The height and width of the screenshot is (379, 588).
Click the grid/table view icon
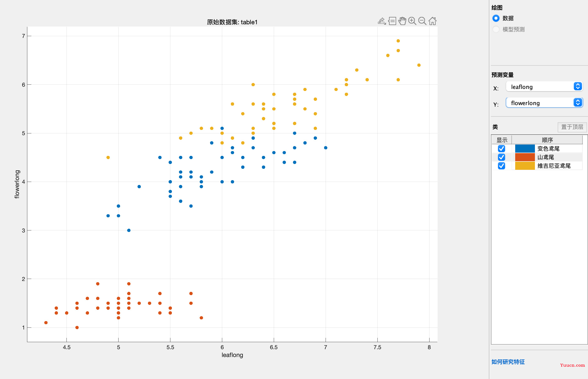391,21
